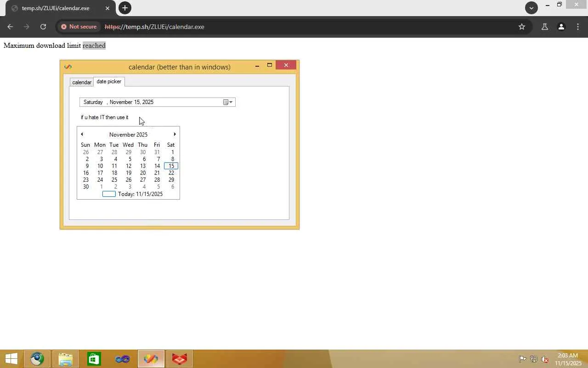Open the Windows Start button

(11, 359)
